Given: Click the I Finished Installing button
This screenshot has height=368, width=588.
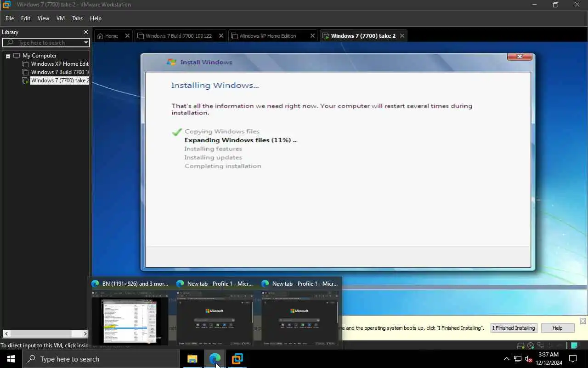Looking at the screenshot, I should pyautogui.click(x=514, y=328).
